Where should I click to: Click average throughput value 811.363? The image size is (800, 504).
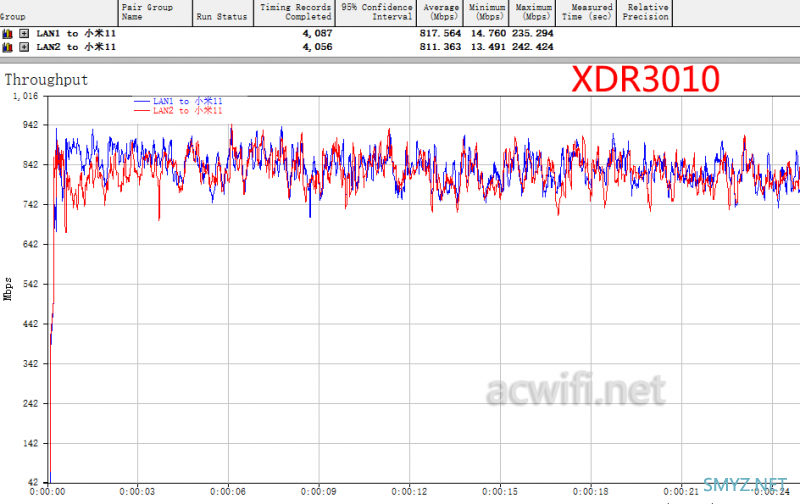coord(440,47)
